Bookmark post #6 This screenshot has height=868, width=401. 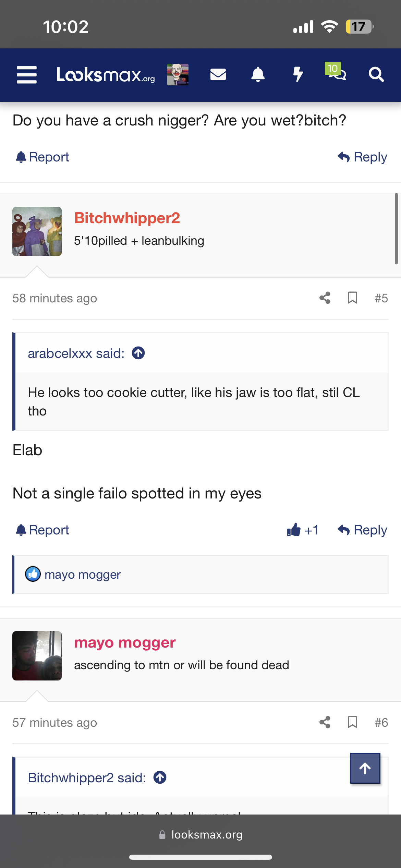click(352, 722)
